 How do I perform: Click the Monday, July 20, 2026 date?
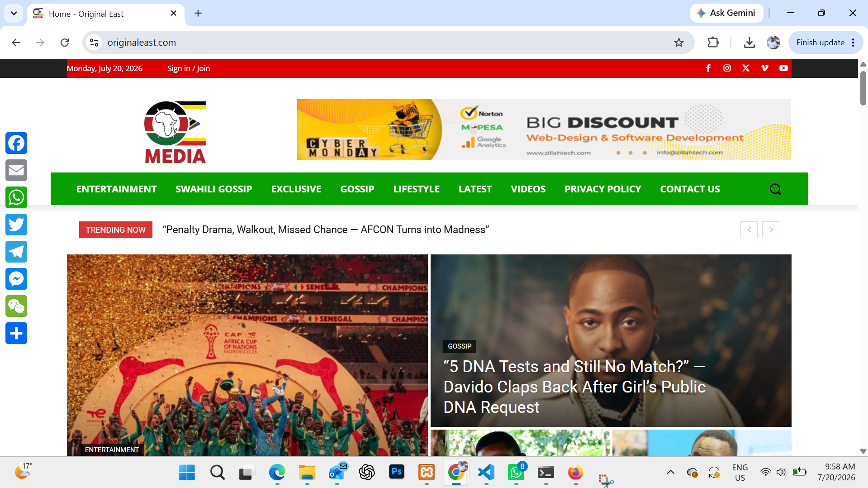coord(104,68)
